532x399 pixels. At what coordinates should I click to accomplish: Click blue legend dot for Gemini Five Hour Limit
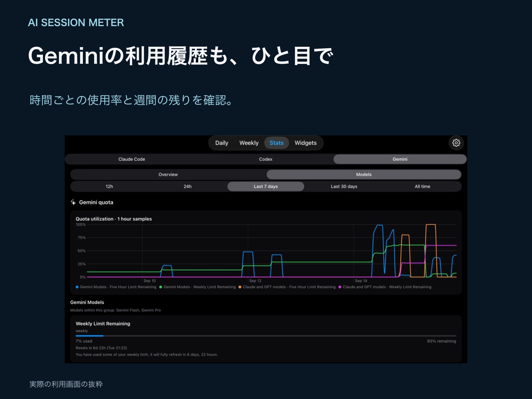pyautogui.click(x=77, y=287)
